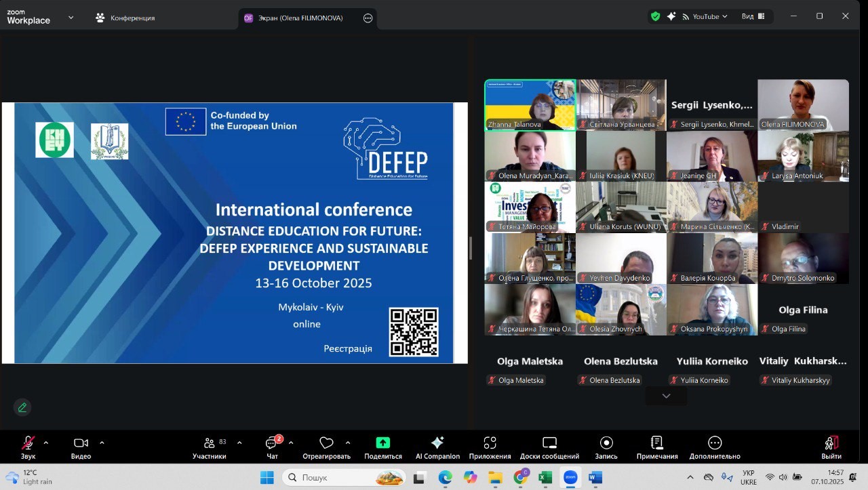868x490 pixels.
Task: Click the green annotation pencil icon
Action: coord(22,407)
